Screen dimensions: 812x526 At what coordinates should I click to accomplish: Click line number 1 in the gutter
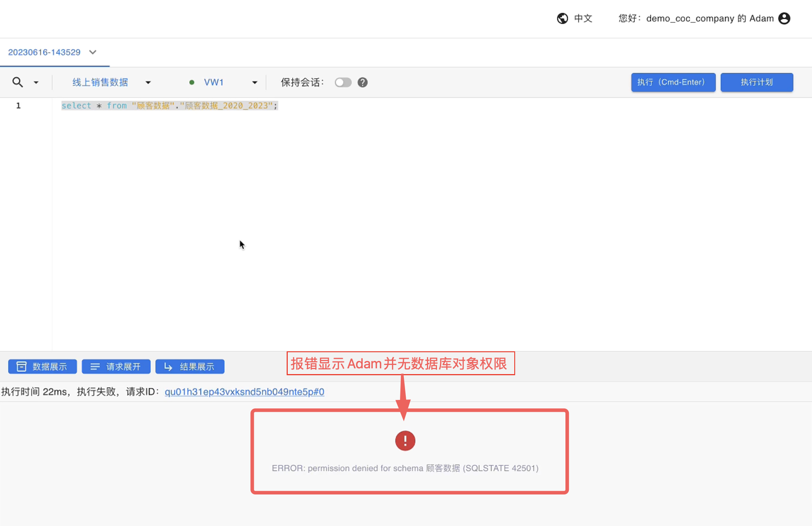click(18, 105)
